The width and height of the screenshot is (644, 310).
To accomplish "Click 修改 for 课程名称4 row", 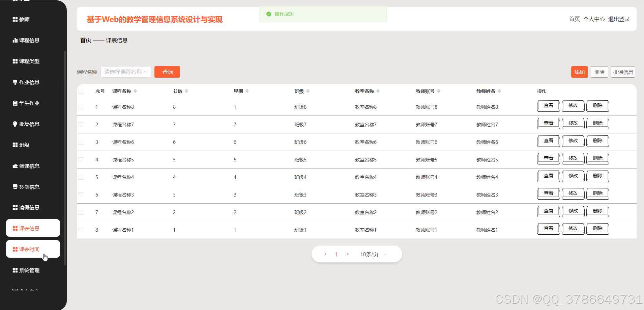I will coord(573,176).
